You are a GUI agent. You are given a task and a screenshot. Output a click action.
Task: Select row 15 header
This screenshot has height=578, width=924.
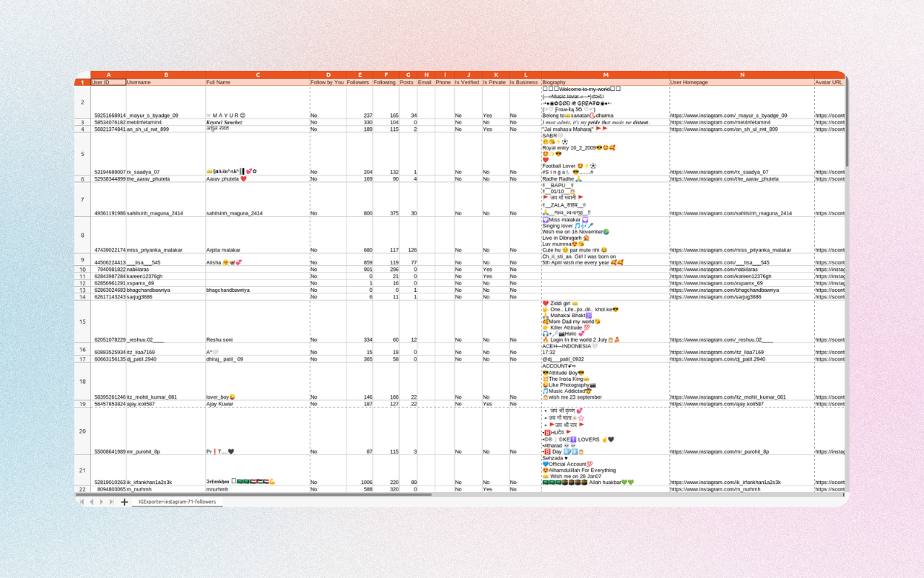(82, 322)
